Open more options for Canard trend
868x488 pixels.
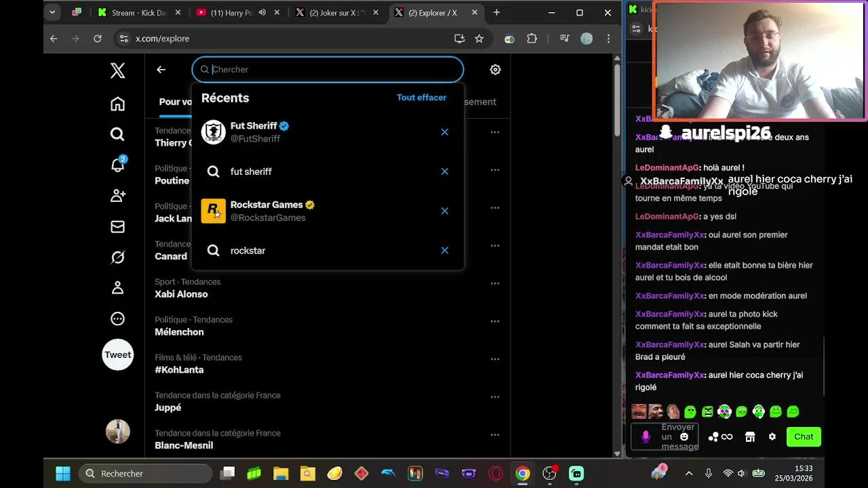tap(495, 245)
